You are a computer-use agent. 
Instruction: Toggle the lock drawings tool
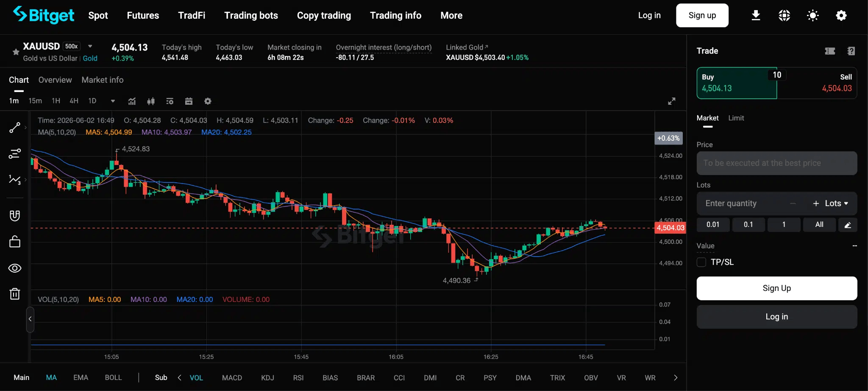pyautogui.click(x=14, y=242)
